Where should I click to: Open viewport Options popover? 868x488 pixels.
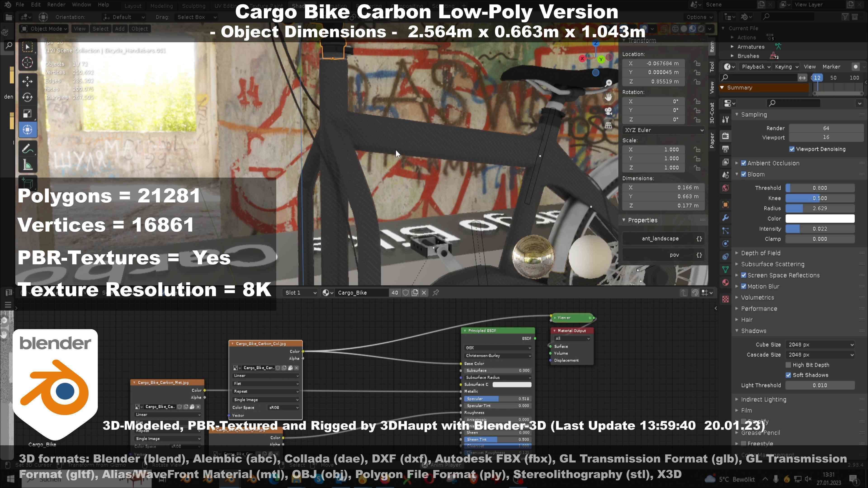point(699,17)
